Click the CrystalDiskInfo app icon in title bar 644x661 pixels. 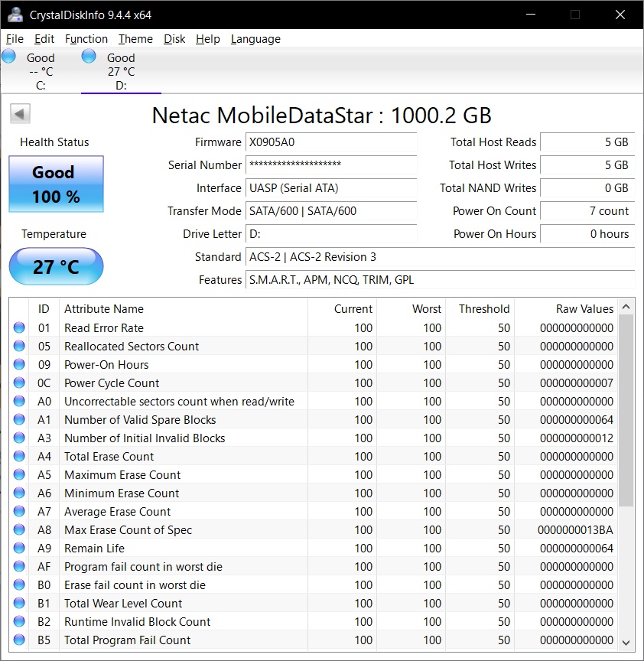15,15
